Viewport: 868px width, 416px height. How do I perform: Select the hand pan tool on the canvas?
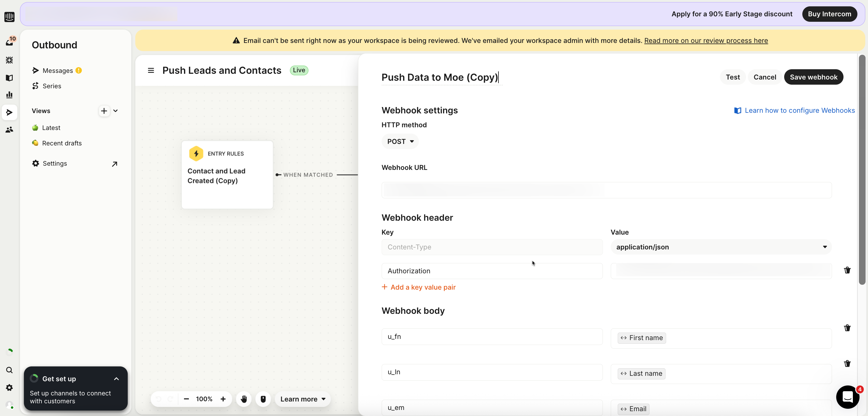coord(244,399)
